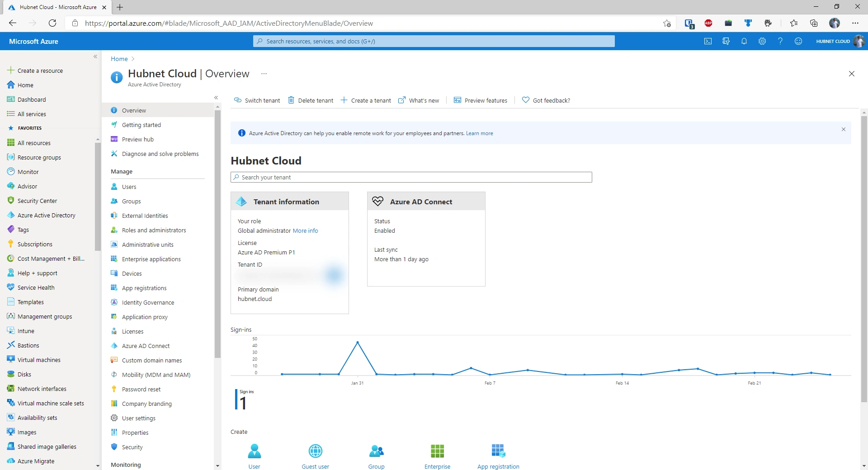Viewport: 868px width, 470px height.
Task: Open Directory and subscription filter icon
Action: point(726,41)
